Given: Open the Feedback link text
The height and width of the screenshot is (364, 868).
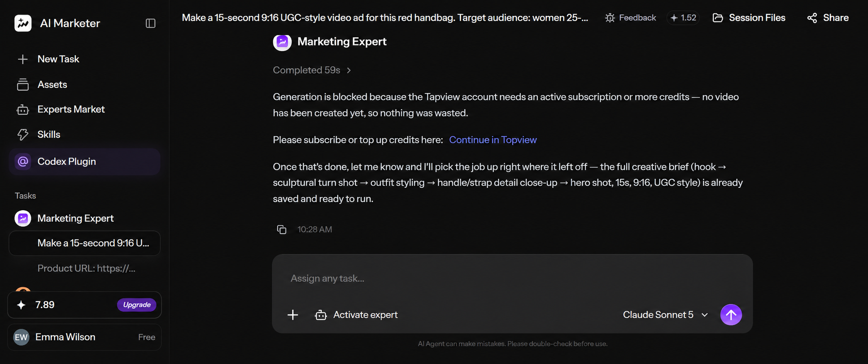Looking at the screenshot, I should pos(637,18).
